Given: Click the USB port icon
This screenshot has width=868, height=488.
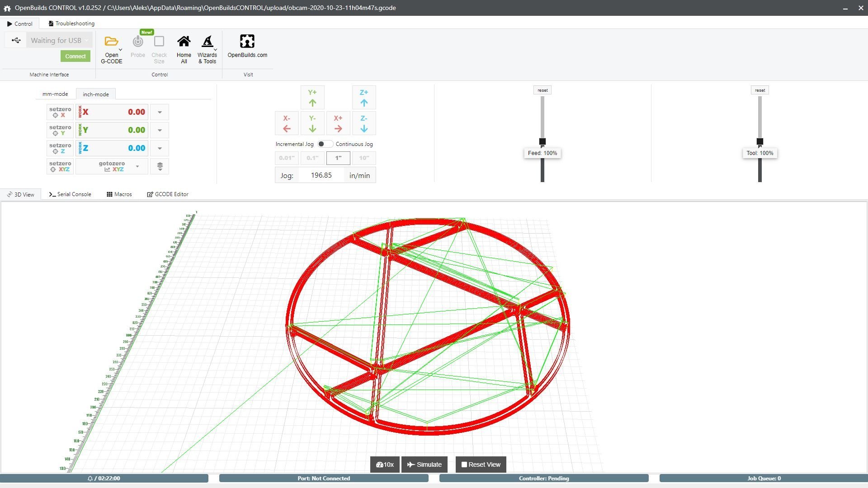Looking at the screenshot, I should tap(16, 40).
